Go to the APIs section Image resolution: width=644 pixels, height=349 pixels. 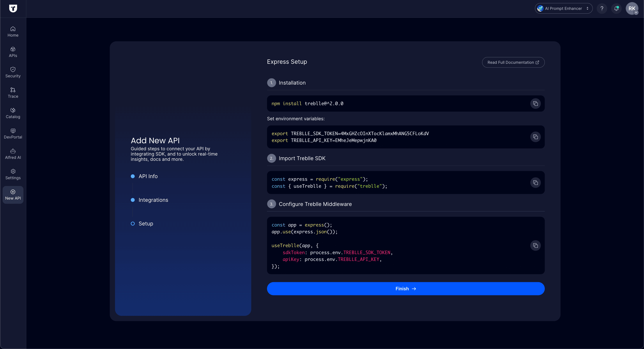tap(13, 52)
